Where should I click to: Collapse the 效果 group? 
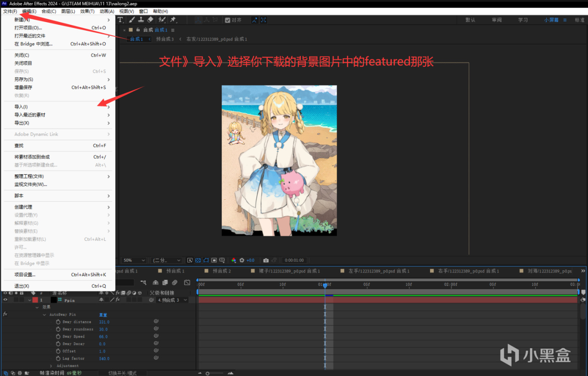pos(38,307)
